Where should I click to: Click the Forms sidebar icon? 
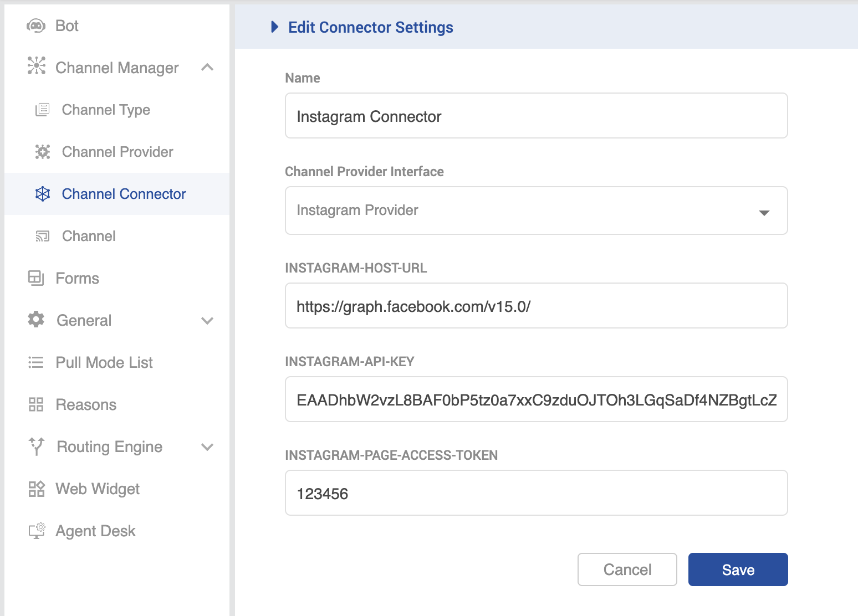36,278
